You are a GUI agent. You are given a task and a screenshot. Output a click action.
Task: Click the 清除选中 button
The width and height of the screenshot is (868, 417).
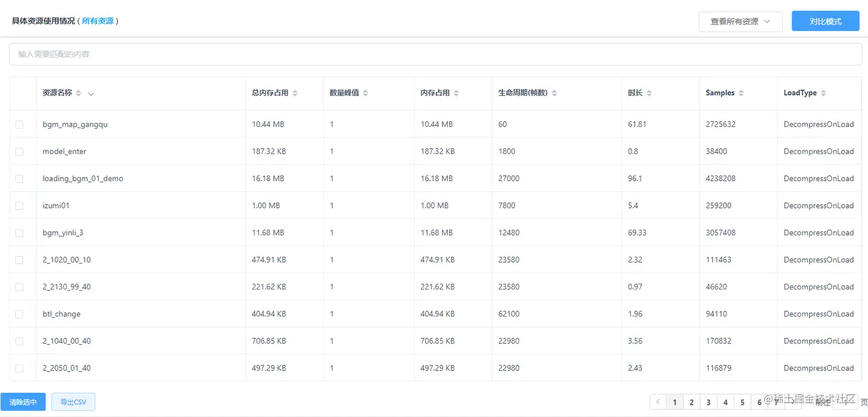point(23,402)
